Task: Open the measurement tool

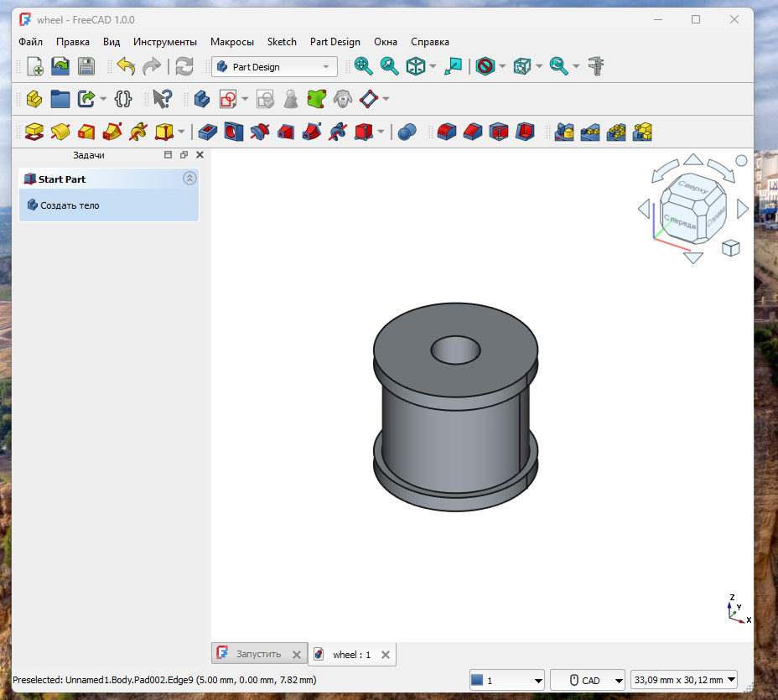Action: (594, 66)
